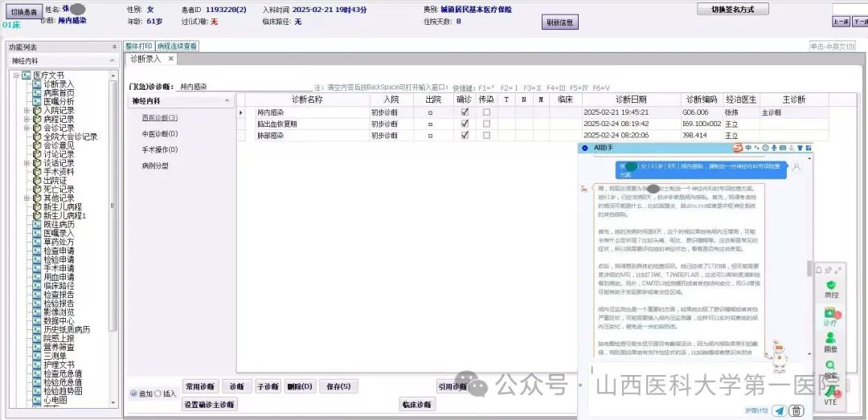868x420 pixels.
Task: Clear AI chat with trash icon
Action: (x=796, y=410)
